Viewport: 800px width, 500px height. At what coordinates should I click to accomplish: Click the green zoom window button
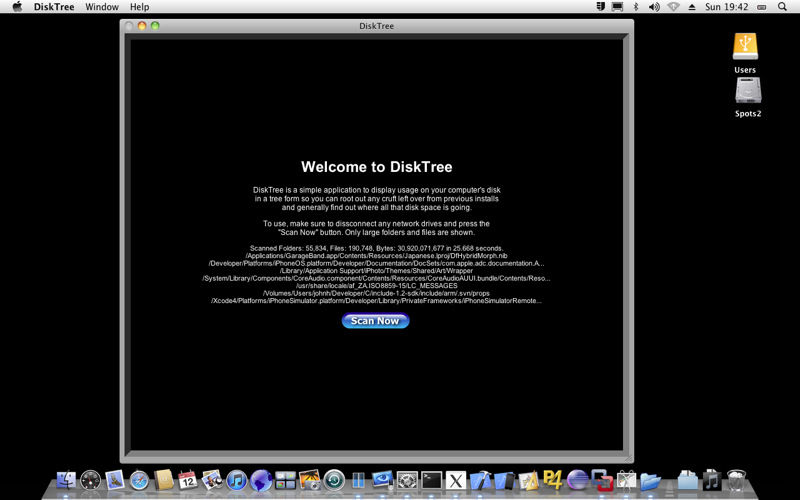tap(155, 26)
